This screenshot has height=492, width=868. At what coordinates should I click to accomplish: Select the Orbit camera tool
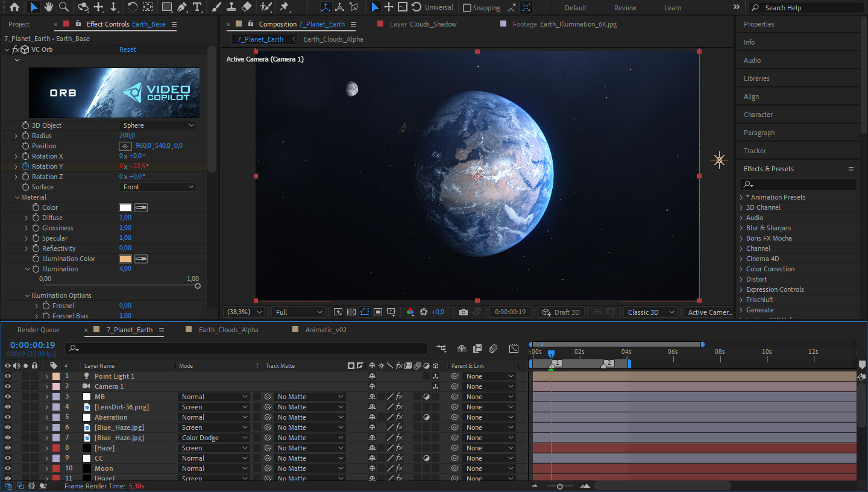tap(84, 7)
